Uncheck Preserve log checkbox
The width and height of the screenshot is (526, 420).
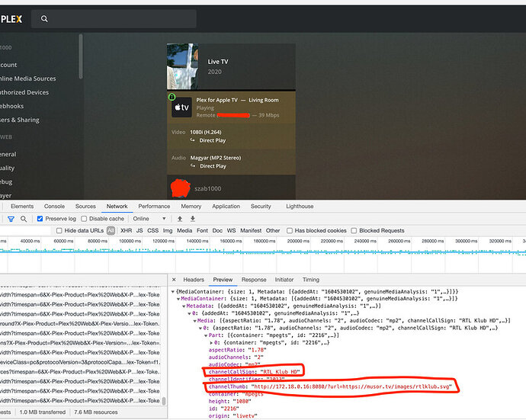(40, 219)
